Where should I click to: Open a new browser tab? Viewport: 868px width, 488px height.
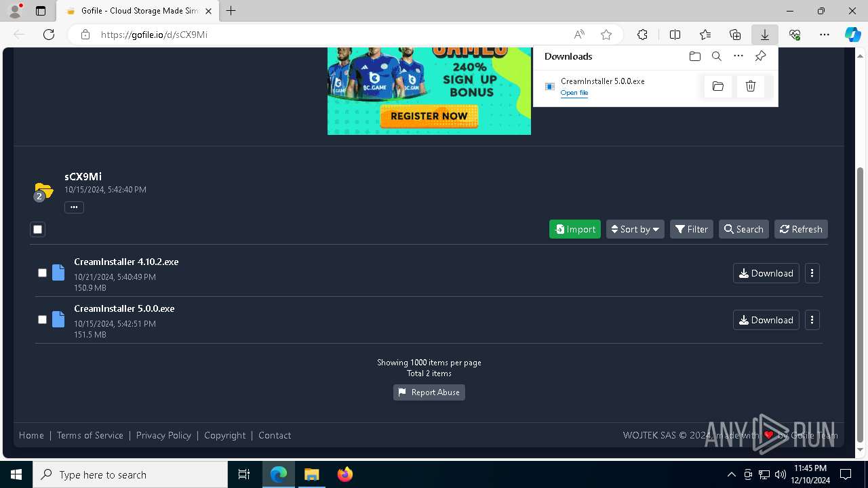point(231,11)
